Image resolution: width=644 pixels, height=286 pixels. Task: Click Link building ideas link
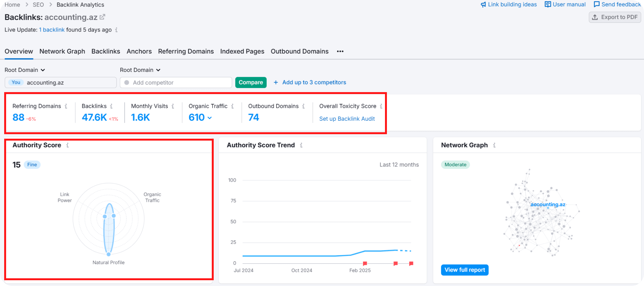coord(512,4)
